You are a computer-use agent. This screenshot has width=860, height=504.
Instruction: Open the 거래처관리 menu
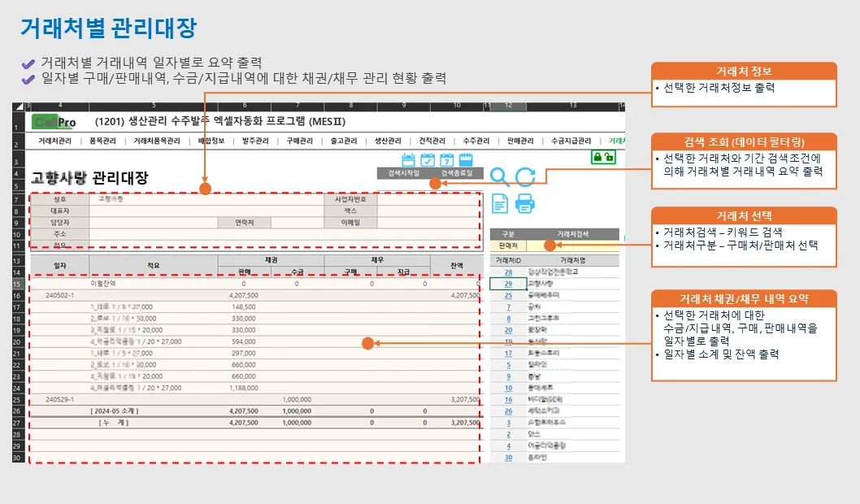[x=54, y=141]
